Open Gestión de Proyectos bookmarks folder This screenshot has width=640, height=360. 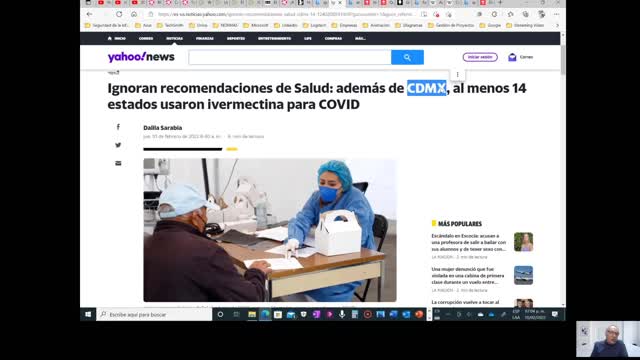coord(451,25)
